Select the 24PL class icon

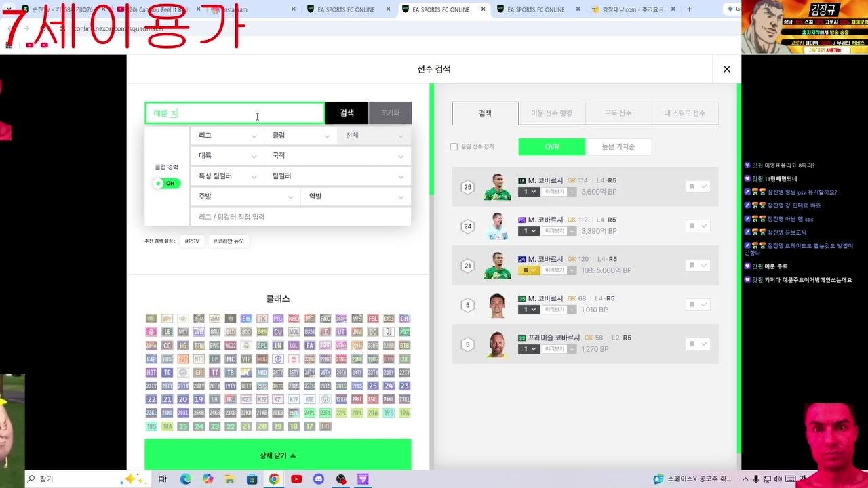click(310, 413)
